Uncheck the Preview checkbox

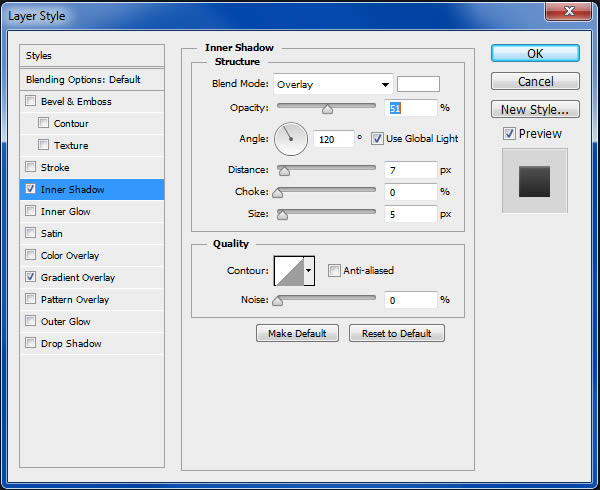pyautogui.click(x=509, y=133)
